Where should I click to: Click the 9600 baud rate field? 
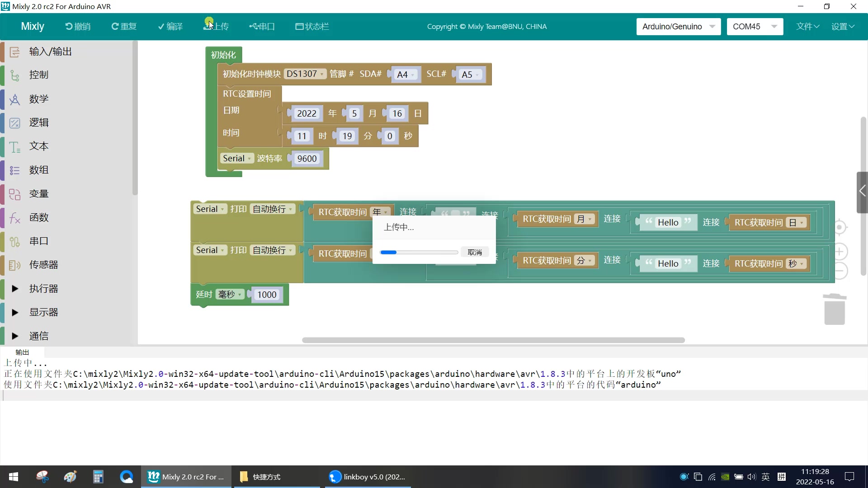coord(307,159)
